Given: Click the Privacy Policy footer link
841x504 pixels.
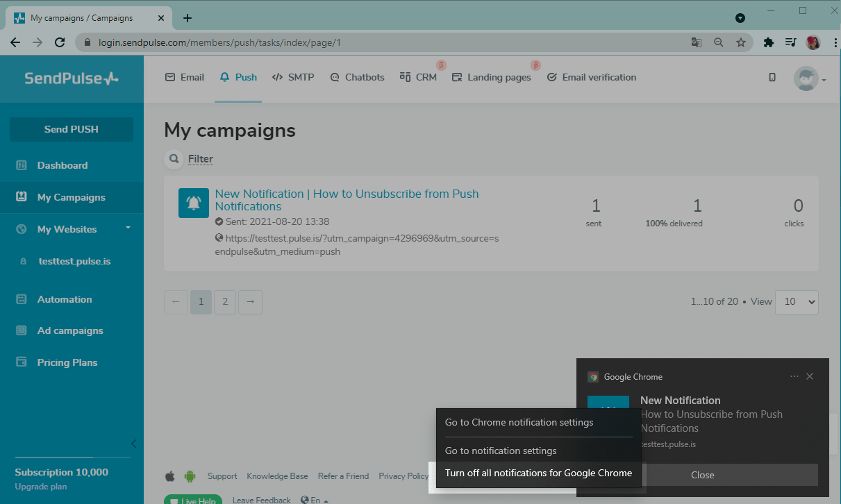Looking at the screenshot, I should 403,476.
